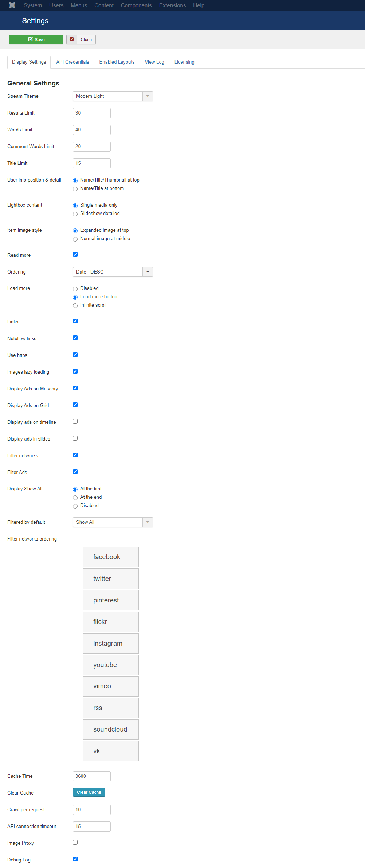
Task: Switch to the Display Settings tab
Action: click(x=29, y=62)
